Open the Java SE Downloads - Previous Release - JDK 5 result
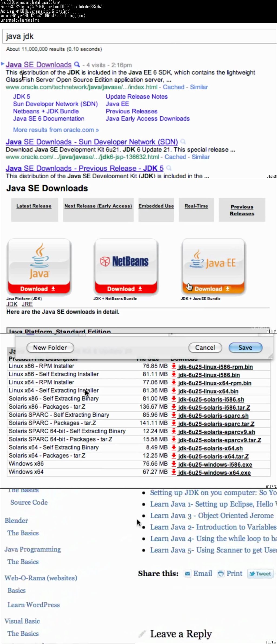The height and width of the screenshot is (644, 277). pos(85,168)
